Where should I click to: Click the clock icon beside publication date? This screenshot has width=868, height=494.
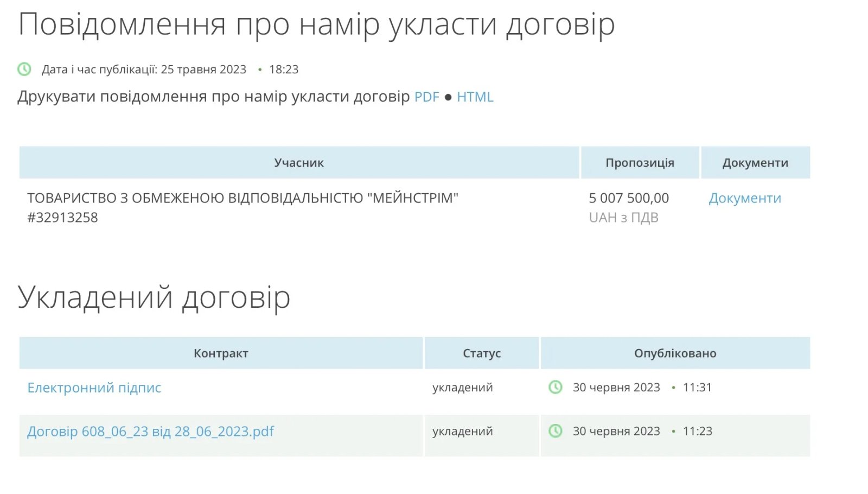24,69
